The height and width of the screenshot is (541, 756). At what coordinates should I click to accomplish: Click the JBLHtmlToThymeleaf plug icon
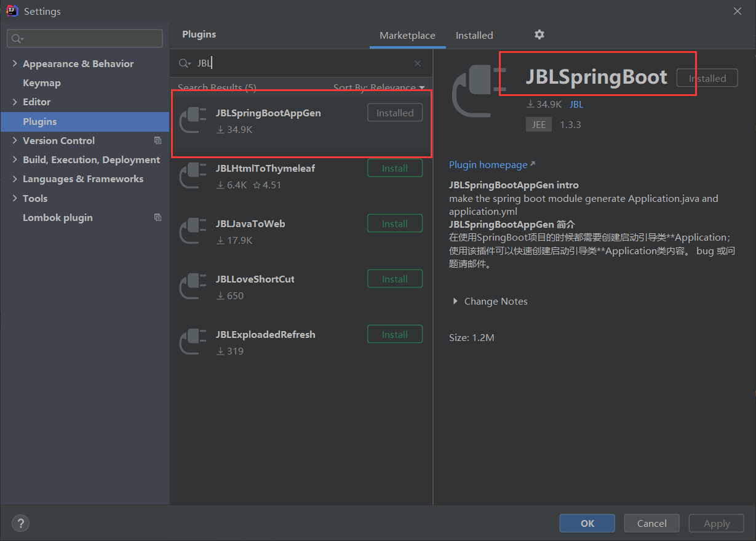pyautogui.click(x=193, y=175)
